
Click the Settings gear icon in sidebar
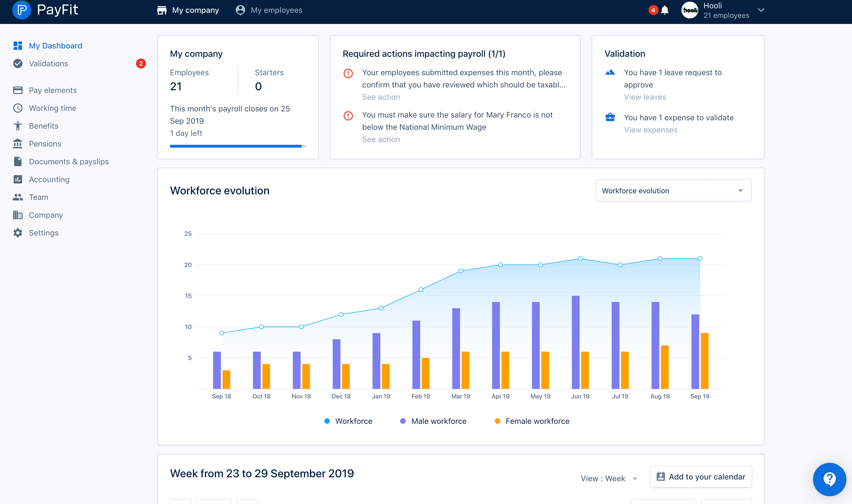18,233
